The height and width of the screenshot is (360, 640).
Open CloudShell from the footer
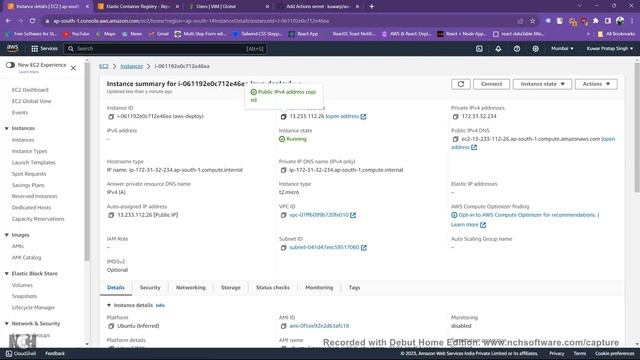[21, 354]
